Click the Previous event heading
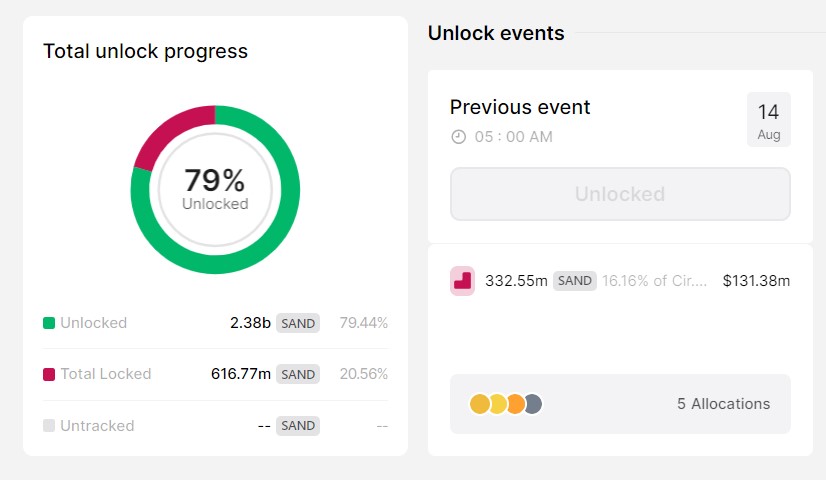 point(520,107)
